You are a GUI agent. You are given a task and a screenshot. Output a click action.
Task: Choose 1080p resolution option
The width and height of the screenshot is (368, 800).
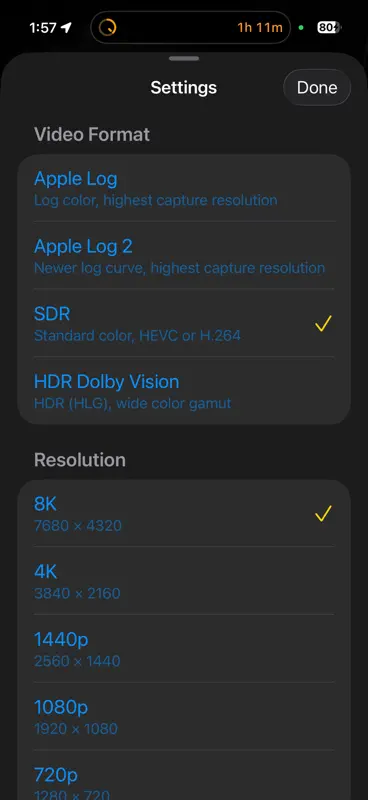point(184,716)
